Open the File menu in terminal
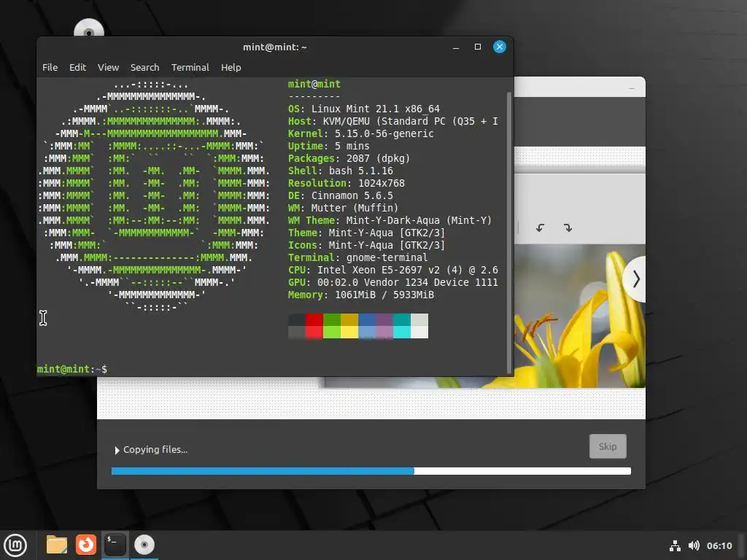The height and width of the screenshot is (560, 747). point(50,68)
